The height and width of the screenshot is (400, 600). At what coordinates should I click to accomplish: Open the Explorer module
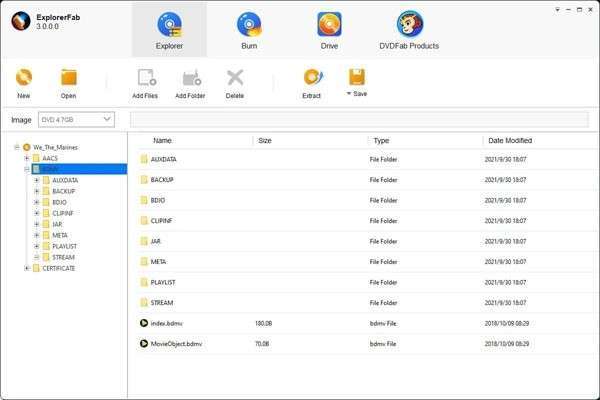point(169,30)
